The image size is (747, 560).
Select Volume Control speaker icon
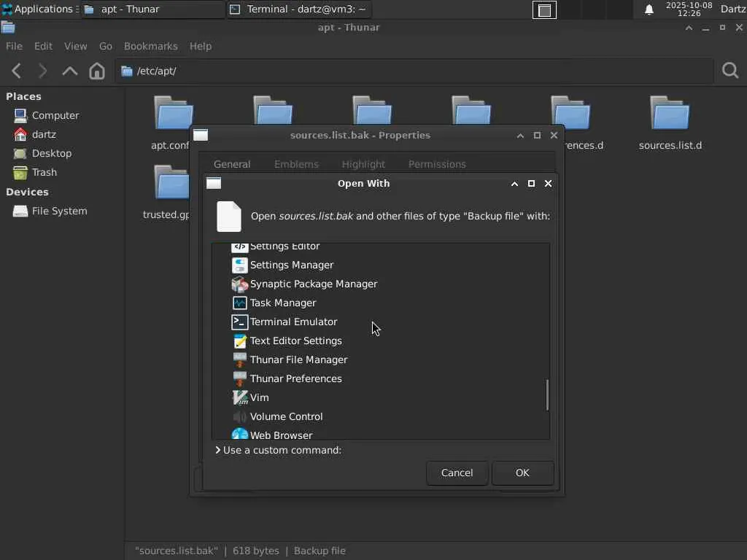click(239, 416)
